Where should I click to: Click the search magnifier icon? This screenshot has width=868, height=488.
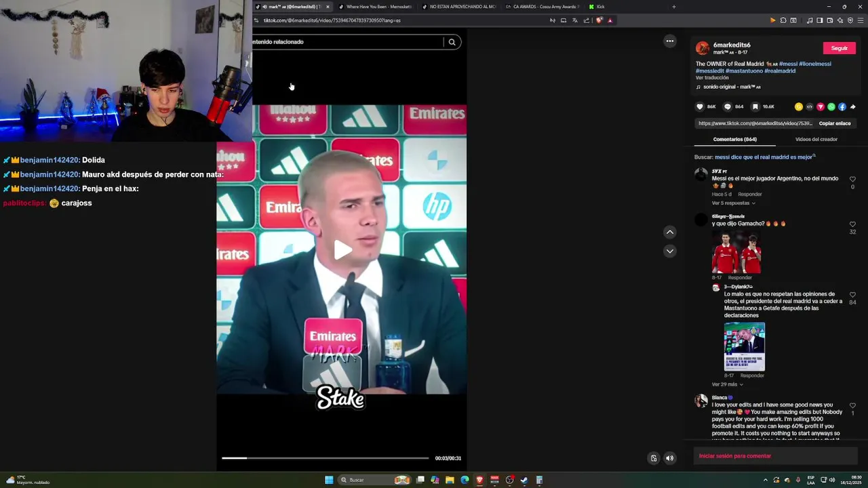click(x=452, y=42)
